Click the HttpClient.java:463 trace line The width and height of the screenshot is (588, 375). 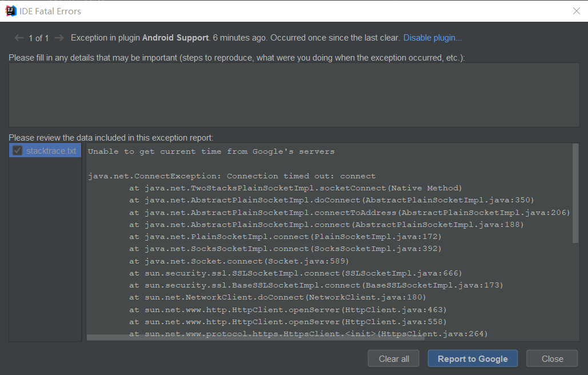pos(288,310)
